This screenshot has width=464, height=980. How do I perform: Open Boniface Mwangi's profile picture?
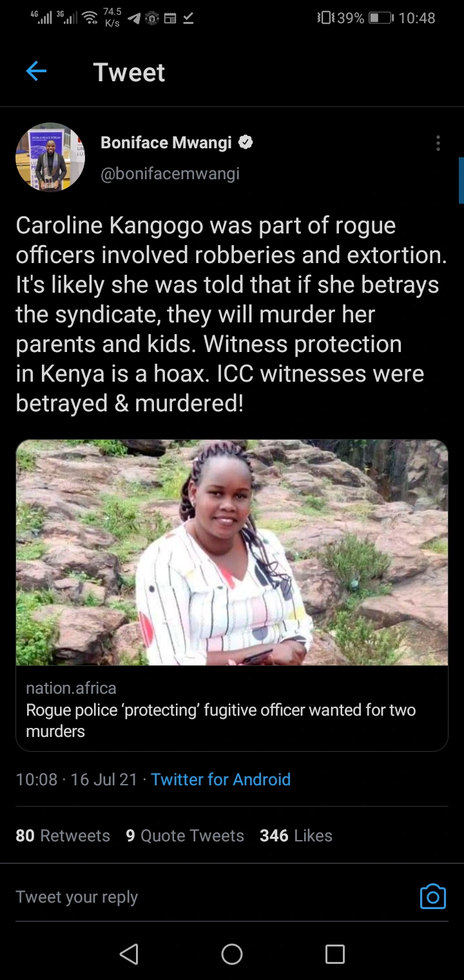(x=50, y=157)
